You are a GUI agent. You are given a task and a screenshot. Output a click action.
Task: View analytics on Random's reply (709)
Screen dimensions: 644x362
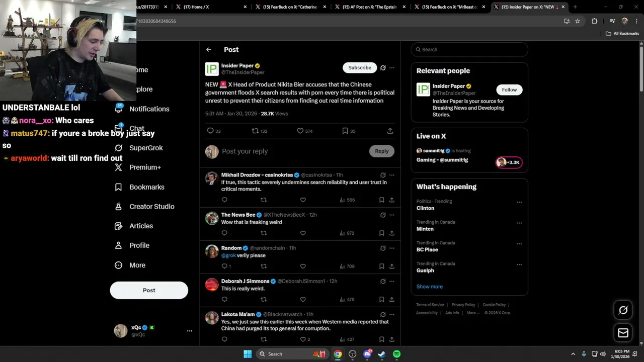pos(347,266)
